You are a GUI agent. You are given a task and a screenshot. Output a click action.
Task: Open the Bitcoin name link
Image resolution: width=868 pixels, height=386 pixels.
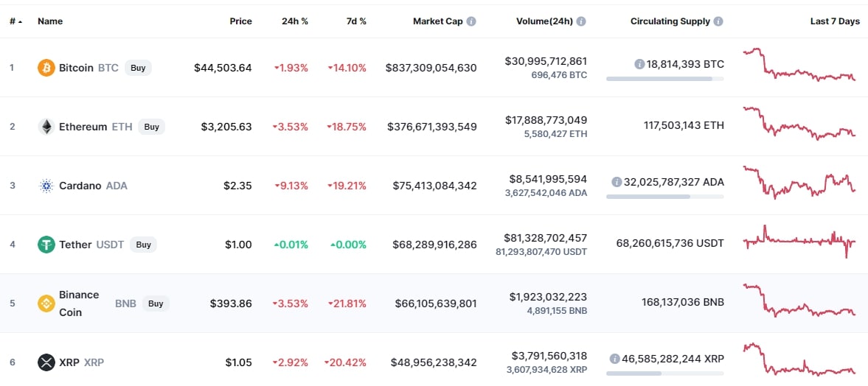click(x=76, y=68)
